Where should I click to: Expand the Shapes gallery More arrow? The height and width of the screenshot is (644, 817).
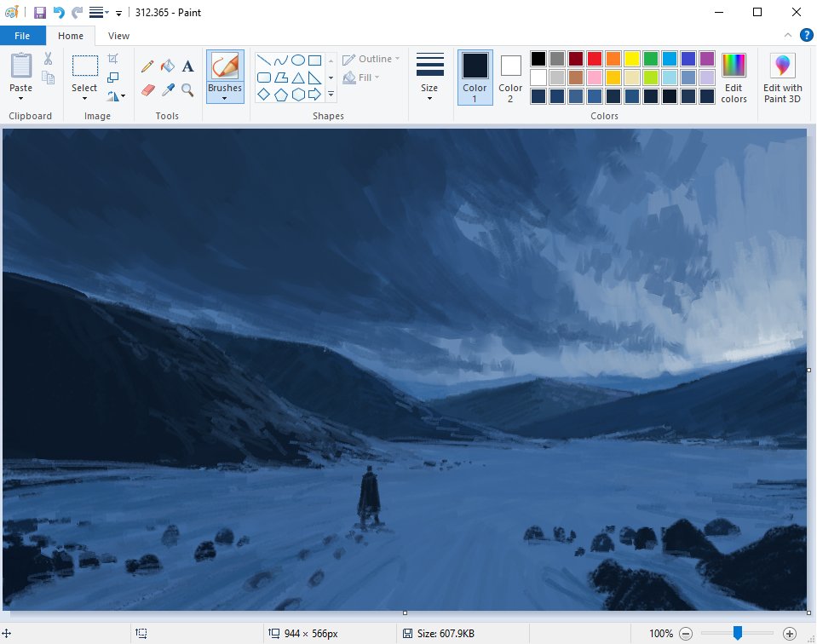(331, 95)
